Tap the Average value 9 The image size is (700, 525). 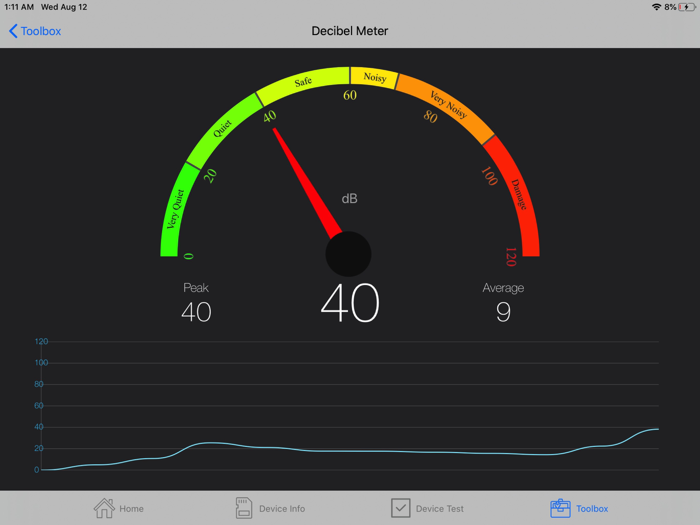click(x=504, y=312)
